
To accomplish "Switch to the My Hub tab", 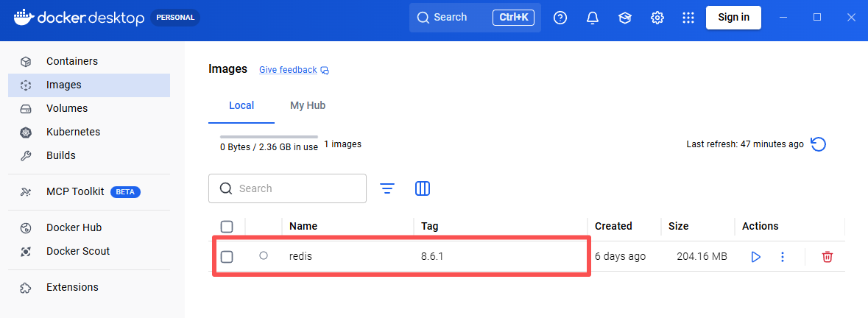I will 308,105.
